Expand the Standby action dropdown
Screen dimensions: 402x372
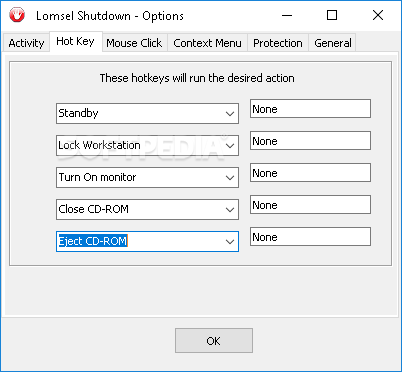pos(230,114)
